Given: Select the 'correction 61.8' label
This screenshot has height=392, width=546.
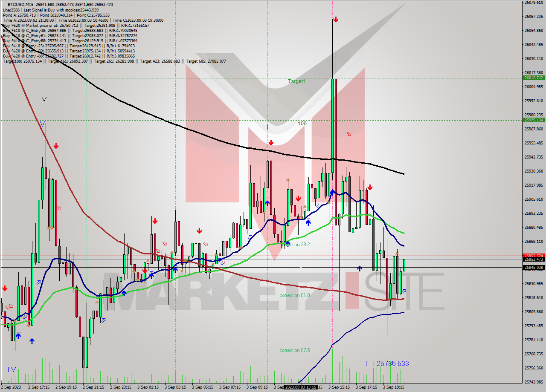Looking at the screenshot, I should click(295, 295).
